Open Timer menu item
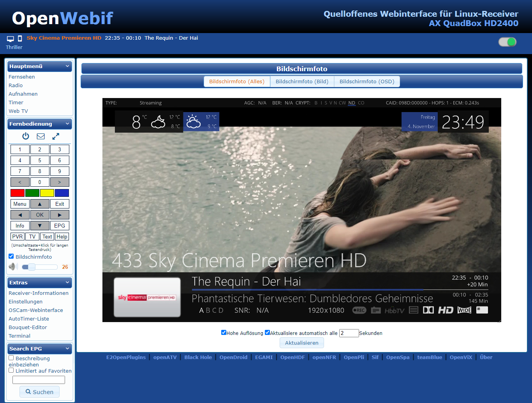 [16, 102]
